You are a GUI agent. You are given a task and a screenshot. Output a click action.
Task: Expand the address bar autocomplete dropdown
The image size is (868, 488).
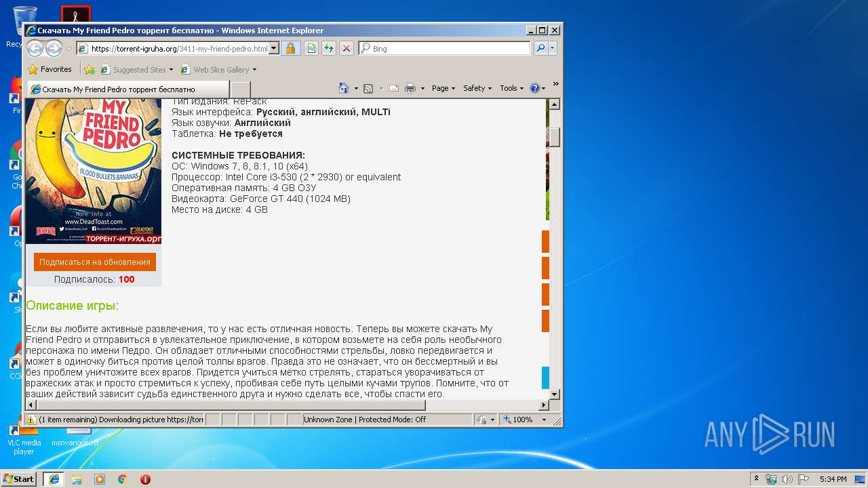point(274,49)
